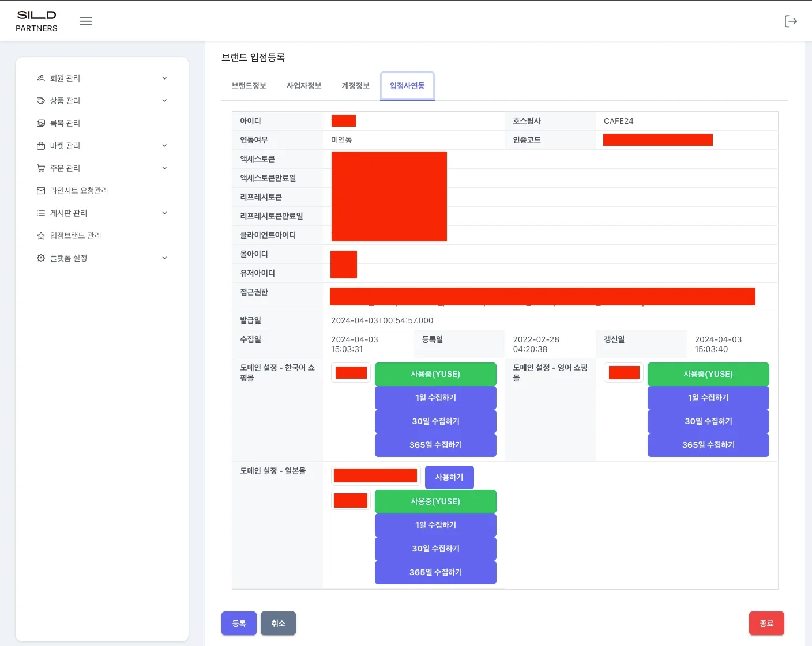Image resolution: width=812 pixels, height=646 pixels.
Task: Click 사용중(YUSE) for 영어 쇼핑몰
Action: tap(708, 374)
